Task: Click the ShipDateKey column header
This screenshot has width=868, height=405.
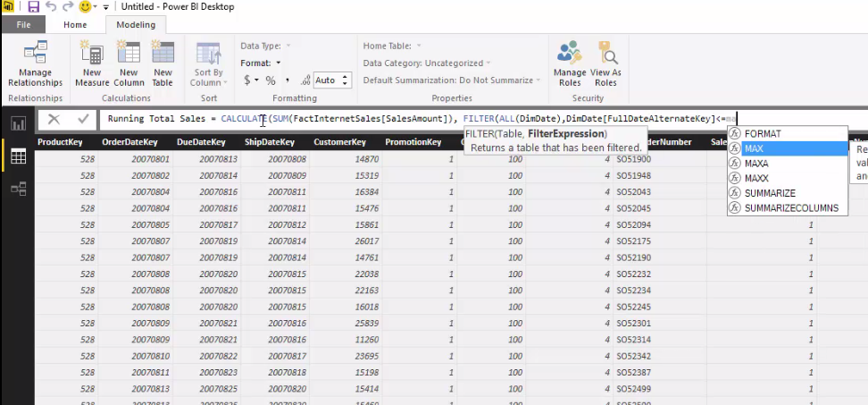Action: tap(270, 142)
